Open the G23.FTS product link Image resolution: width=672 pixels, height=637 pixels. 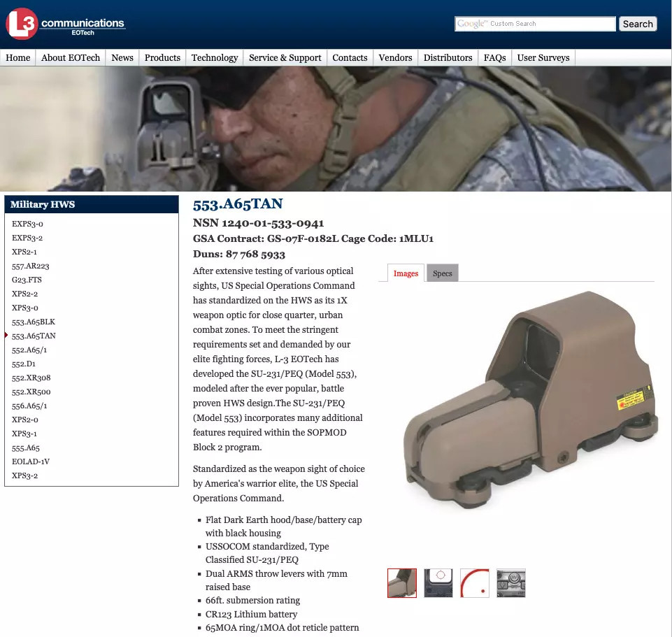click(27, 280)
